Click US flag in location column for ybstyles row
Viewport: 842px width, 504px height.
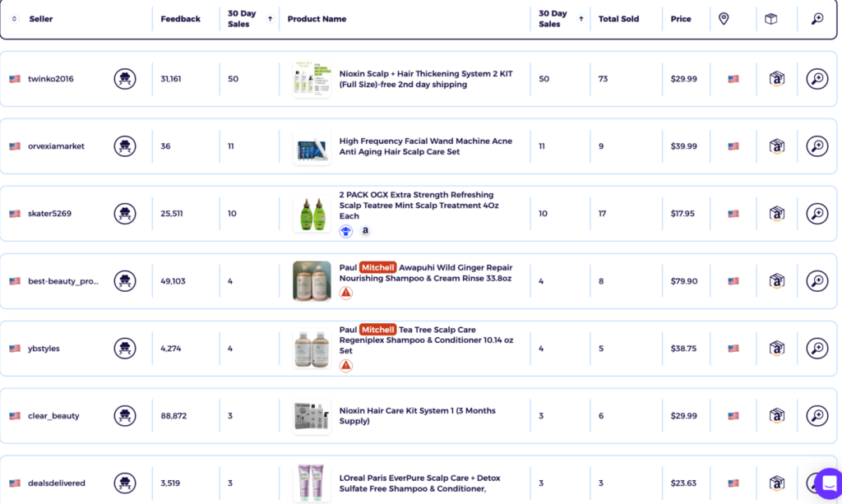[x=733, y=349]
